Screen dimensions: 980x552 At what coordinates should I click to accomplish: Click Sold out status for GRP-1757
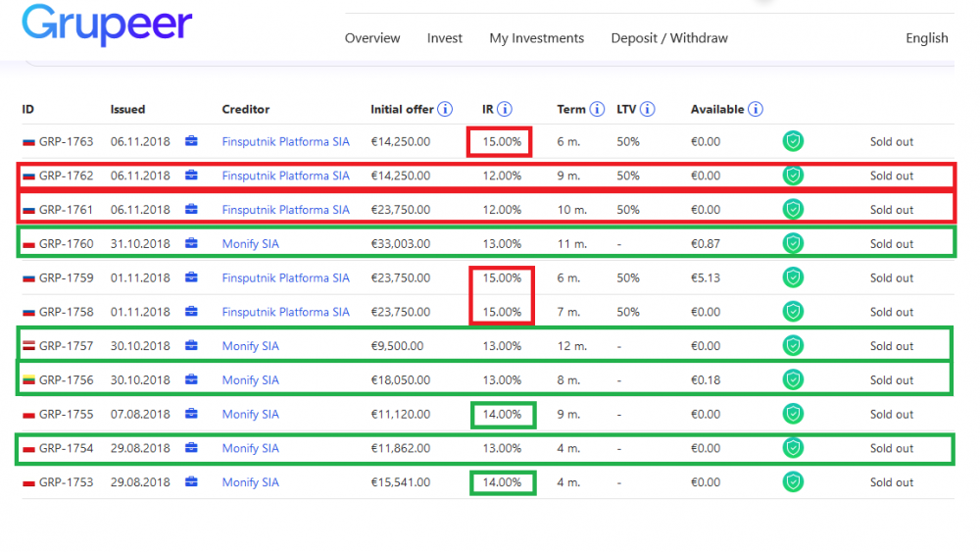[891, 346]
